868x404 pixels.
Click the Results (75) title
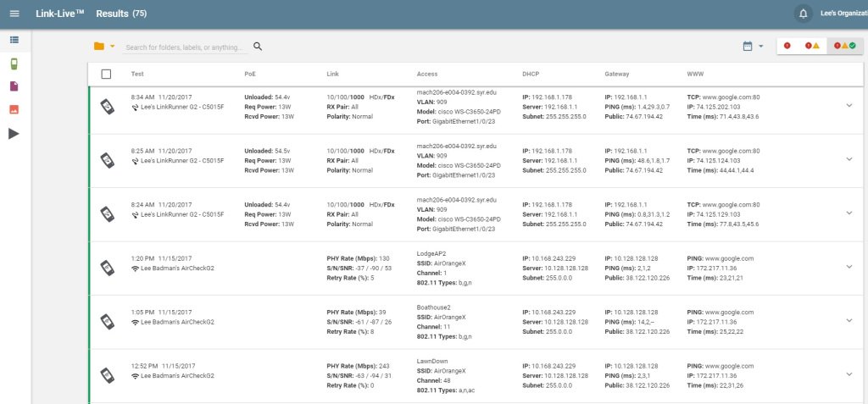coord(121,14)
